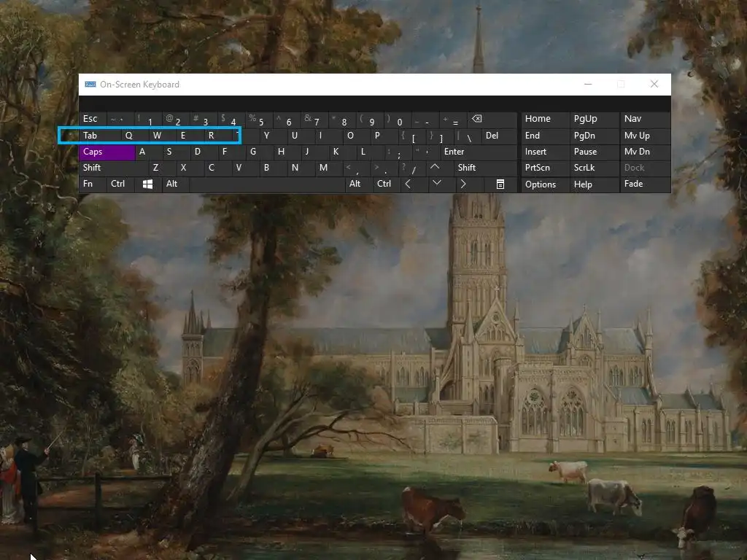Click the PrtScn key

pyautogui.click(x=545, y=168)
